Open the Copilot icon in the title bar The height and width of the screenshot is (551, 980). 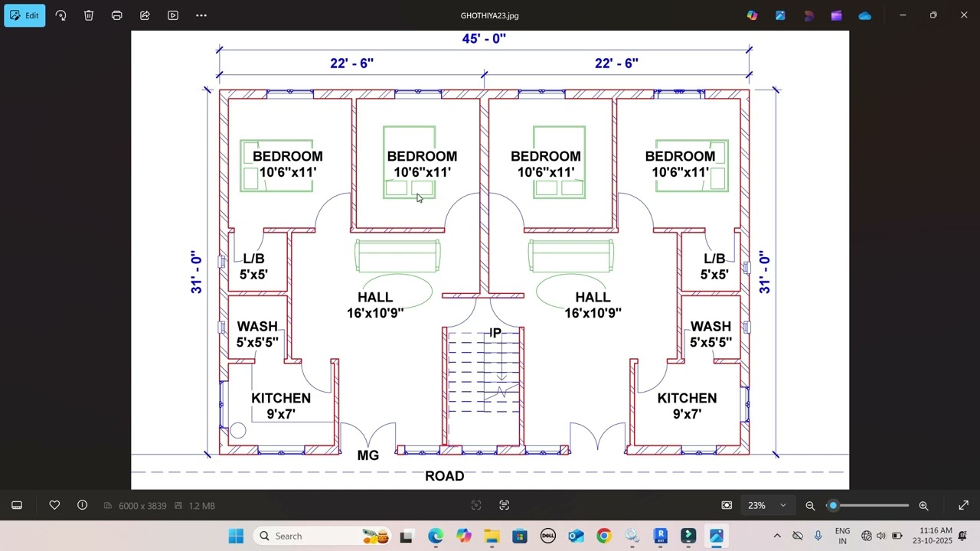coord(752,15)
